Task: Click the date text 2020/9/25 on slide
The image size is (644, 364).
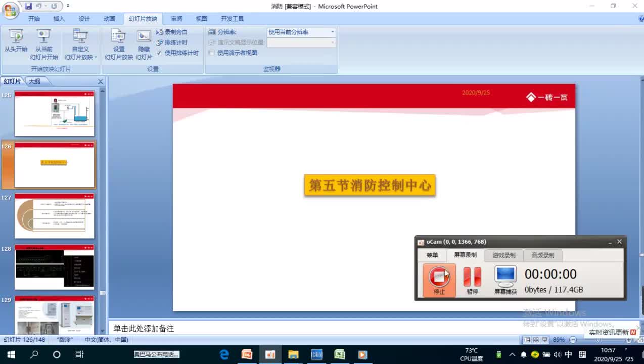Action: tap(476, 93)
